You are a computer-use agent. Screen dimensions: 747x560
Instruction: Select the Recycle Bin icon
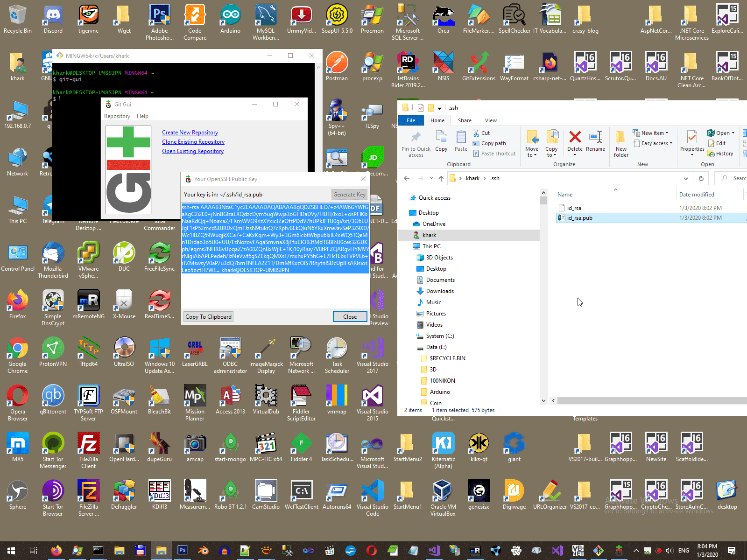pos(17,19)
